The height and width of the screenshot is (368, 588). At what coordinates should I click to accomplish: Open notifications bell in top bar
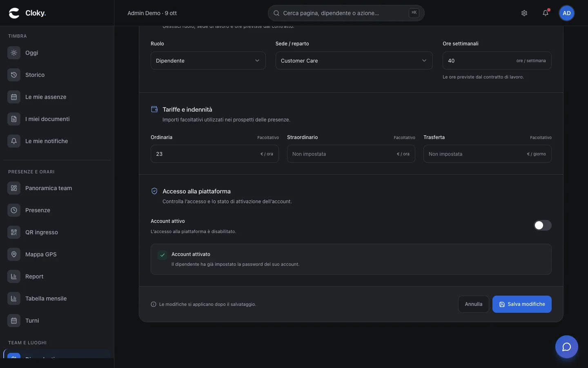point(546,13)
